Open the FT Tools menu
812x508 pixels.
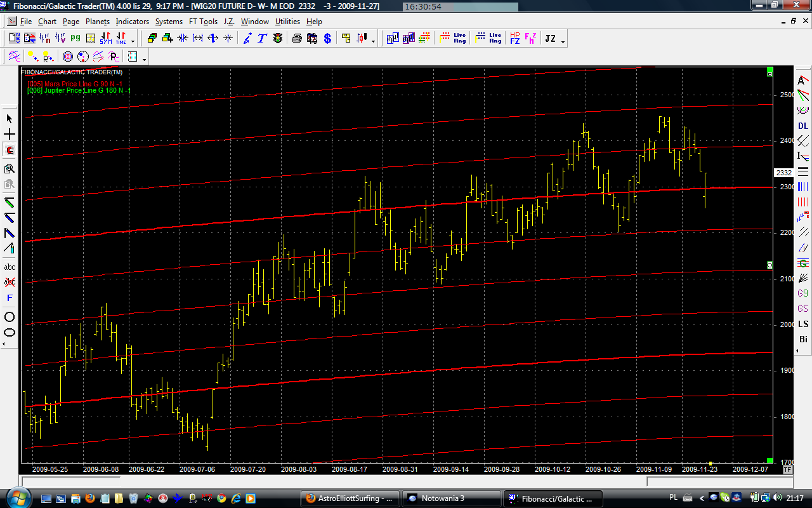click(x=203, y=22)
